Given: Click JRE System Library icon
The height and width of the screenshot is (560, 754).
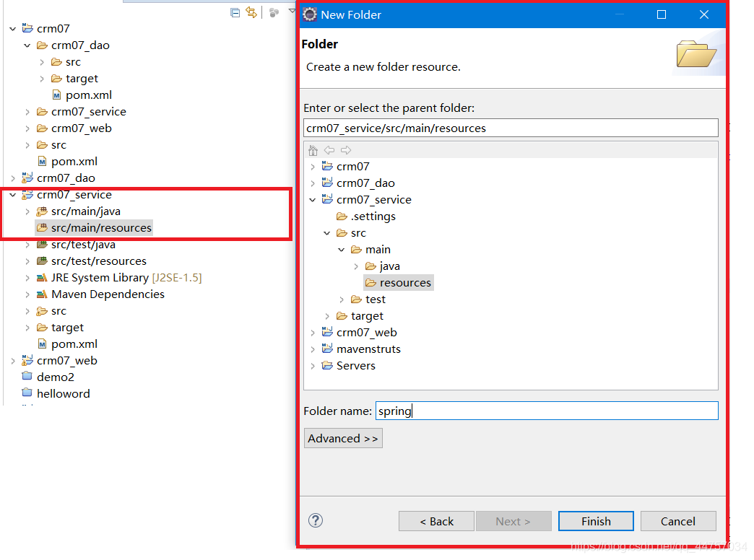Looking at the screenshot, I should click(43, 277).
